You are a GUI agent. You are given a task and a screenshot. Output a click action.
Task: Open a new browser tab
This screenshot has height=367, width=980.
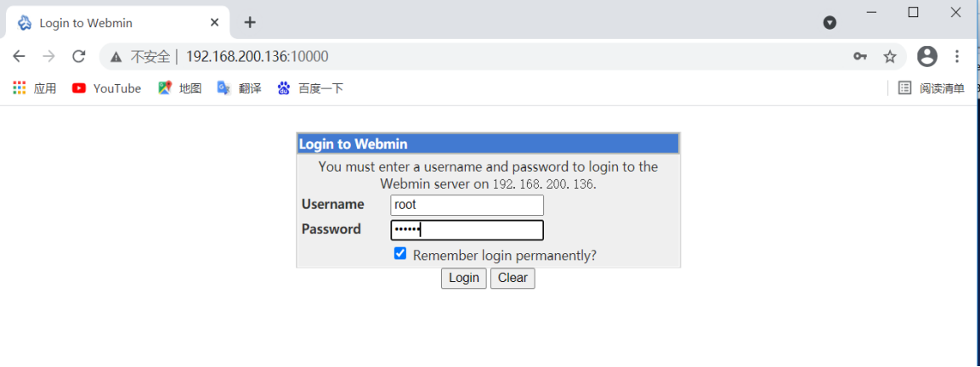point(250,23)
